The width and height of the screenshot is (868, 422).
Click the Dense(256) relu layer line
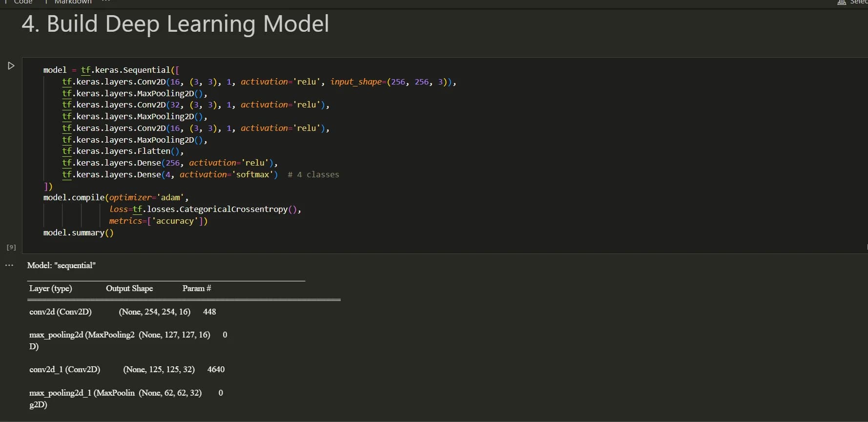(x=170, y=163)
